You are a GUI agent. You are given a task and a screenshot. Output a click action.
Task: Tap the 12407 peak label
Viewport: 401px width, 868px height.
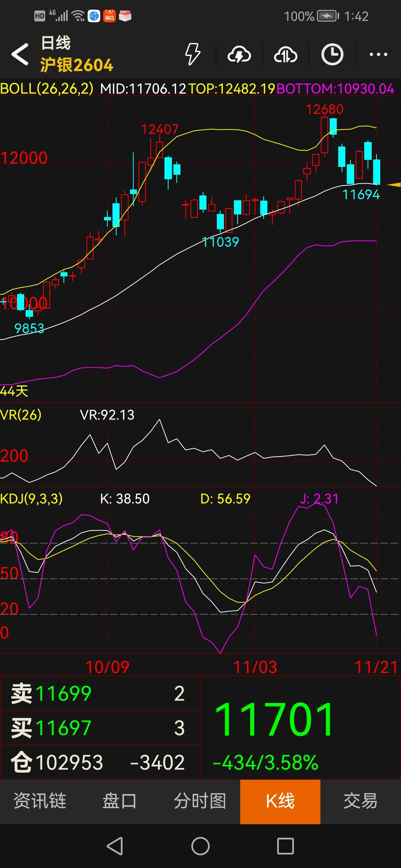[x=160, y=129]
